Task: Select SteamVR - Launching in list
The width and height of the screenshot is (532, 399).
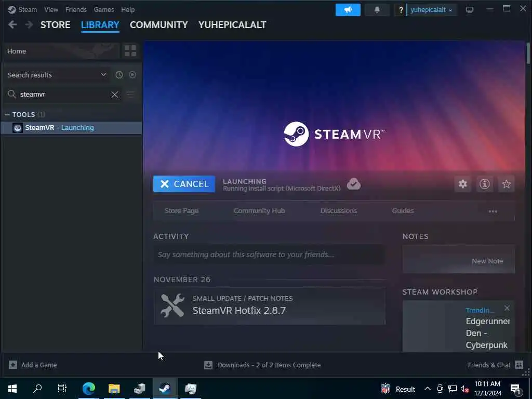Action: tap(71, 128)
